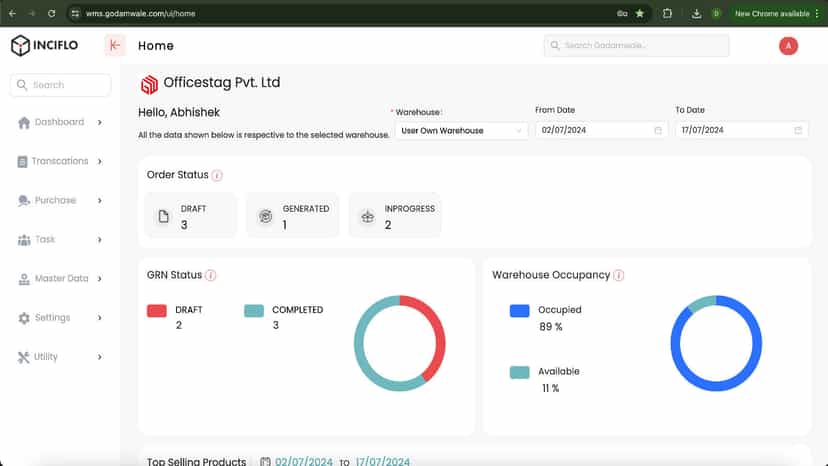Expand the Utility chevron
This screenshot has height=466, width=828.
(x=100, y=357)
